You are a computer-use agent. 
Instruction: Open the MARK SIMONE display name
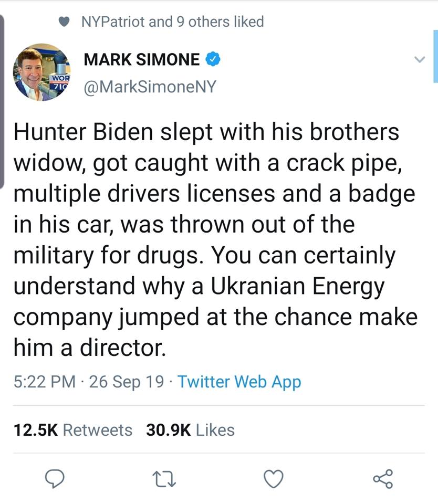(x=142, y=60)
